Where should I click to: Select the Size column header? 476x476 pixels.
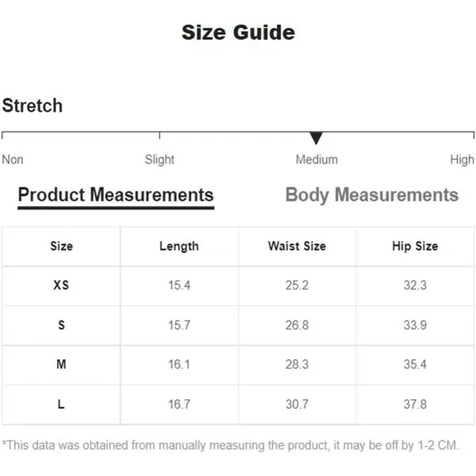coord(61,246)
